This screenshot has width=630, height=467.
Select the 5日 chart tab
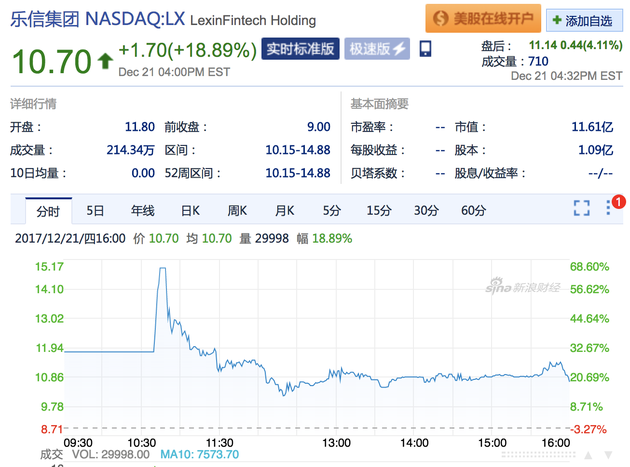click(x=95, y=211)
